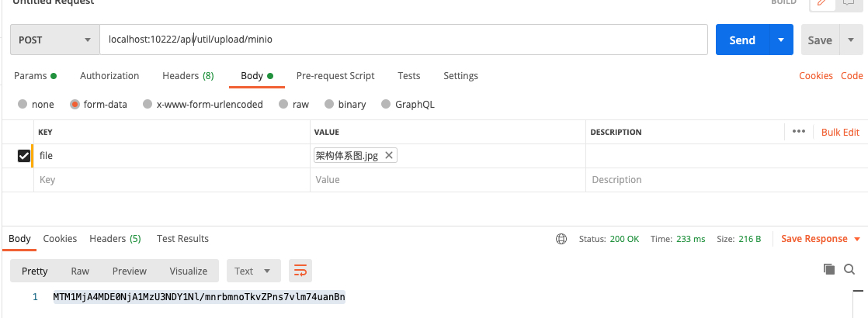This screenshot has height=318, width=868.
Task: Switch to the response Body tab
Action: (x=19, y=239)
